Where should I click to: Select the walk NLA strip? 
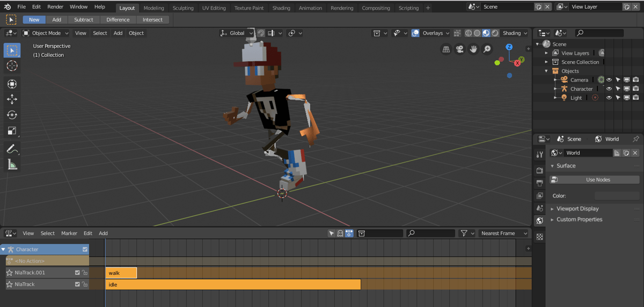click(x=121, y=273)
